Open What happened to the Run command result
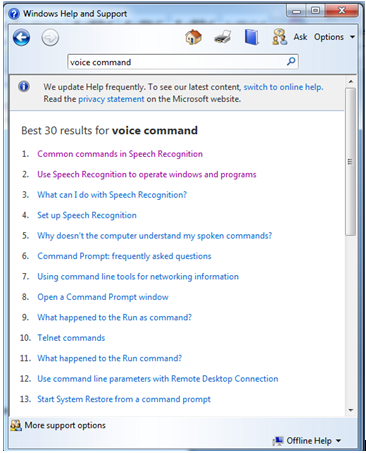The image size is (366, 453). pos(109,358)
